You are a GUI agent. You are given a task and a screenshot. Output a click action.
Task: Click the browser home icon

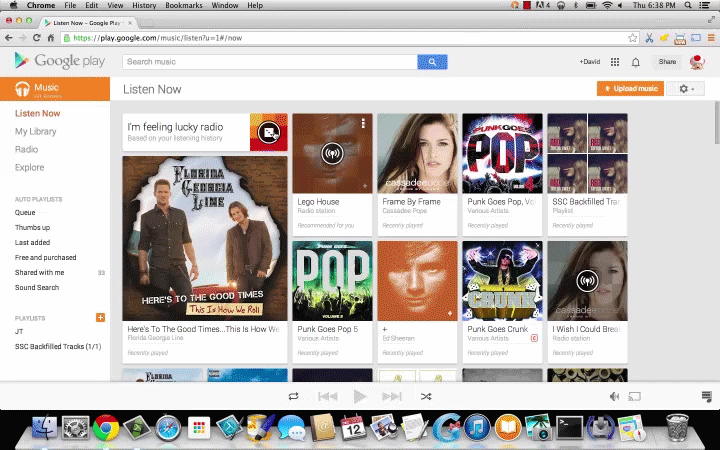[51, 38]
